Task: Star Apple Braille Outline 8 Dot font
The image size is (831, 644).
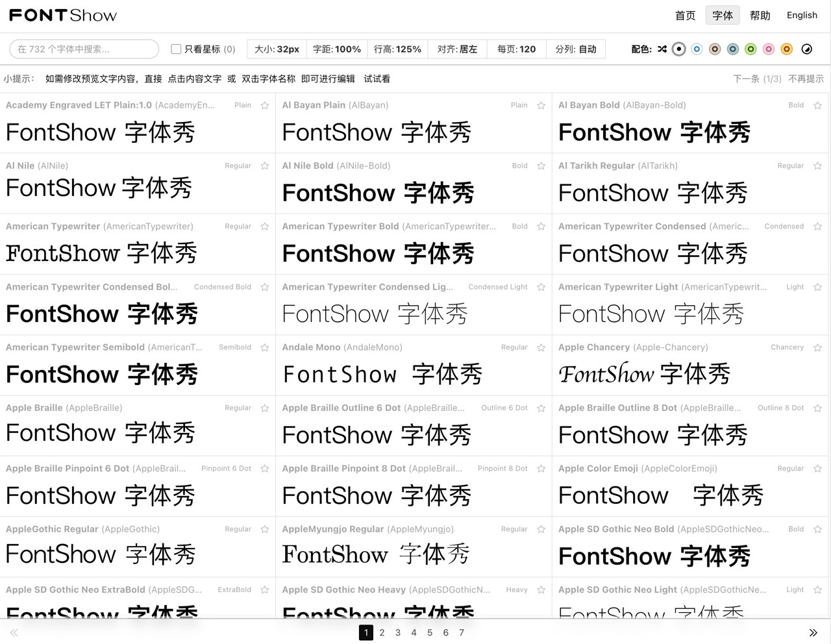Action: tap(817, 408)
